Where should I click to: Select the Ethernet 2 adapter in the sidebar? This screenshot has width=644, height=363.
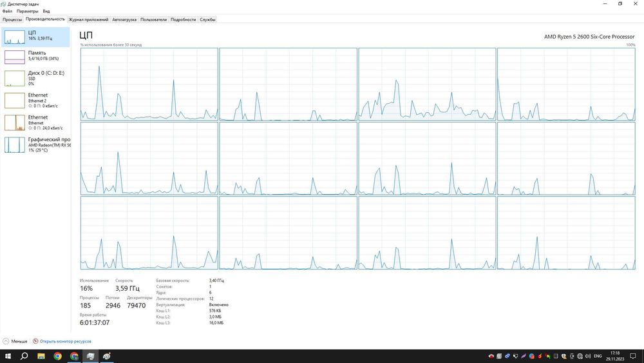(x=35, y=101)
